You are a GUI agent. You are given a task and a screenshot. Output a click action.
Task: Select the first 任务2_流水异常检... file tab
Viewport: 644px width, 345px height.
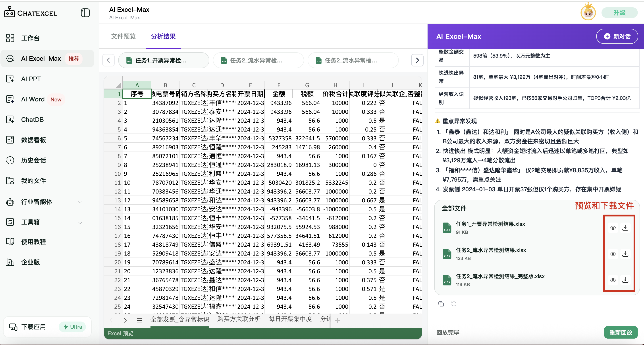coord(258,60)
